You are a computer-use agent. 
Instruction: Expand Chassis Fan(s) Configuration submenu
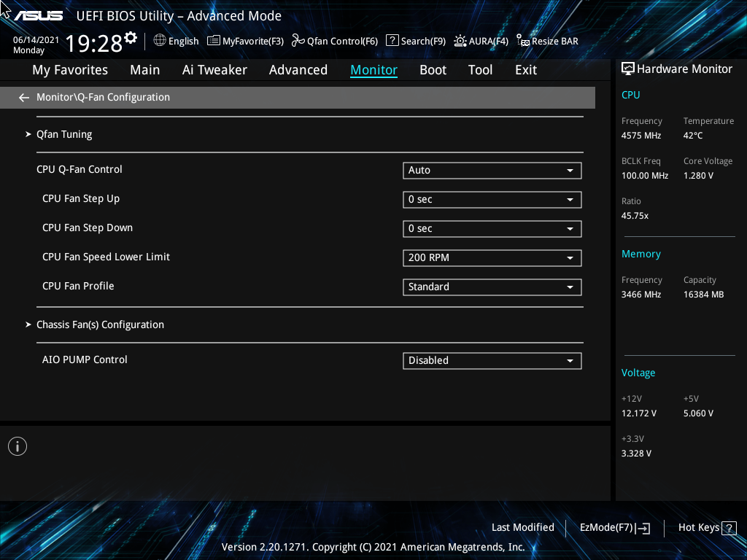click(100, 324)
